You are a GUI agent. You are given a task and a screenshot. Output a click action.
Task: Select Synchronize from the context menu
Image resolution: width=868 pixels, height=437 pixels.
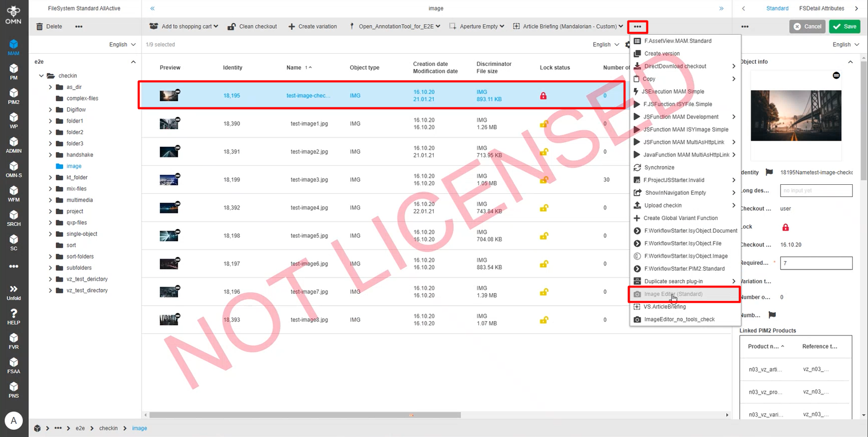659,167
